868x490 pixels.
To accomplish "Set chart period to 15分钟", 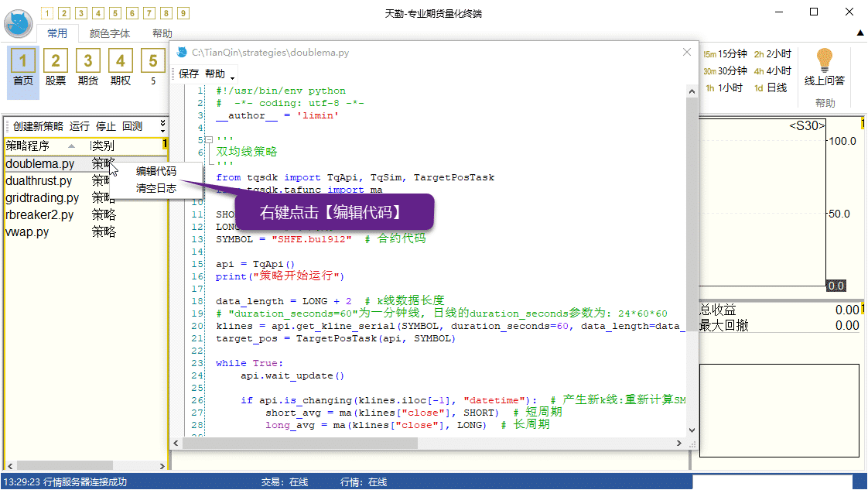I will 725,53.
